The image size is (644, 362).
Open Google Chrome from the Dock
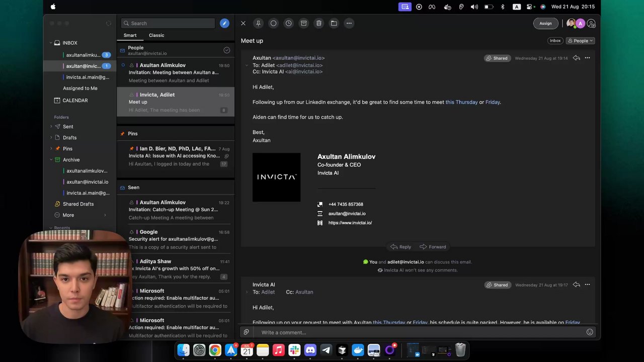pyautogui.click(x=215, y=350)
